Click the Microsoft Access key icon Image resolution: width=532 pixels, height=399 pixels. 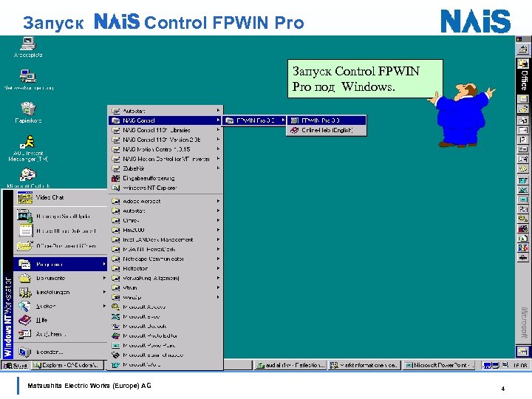pos(116,307)
